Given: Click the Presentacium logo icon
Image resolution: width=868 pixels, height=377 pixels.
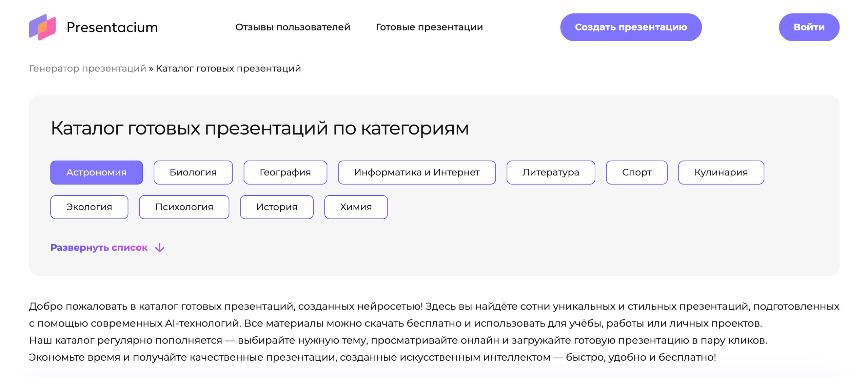Looking at the screenshot, I should (x=42, y=27).
